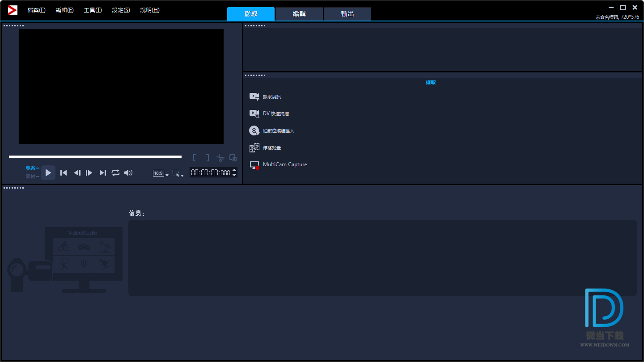Switch to the 編輯 tab
Viewport: 644px width, 362px height.
(x=299, y=14)
